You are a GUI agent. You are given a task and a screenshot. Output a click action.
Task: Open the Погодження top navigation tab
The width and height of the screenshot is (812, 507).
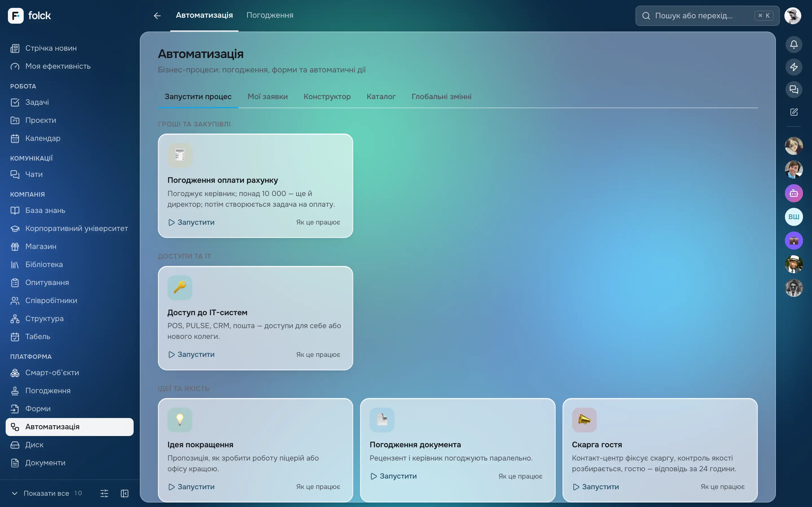[270, 15]
